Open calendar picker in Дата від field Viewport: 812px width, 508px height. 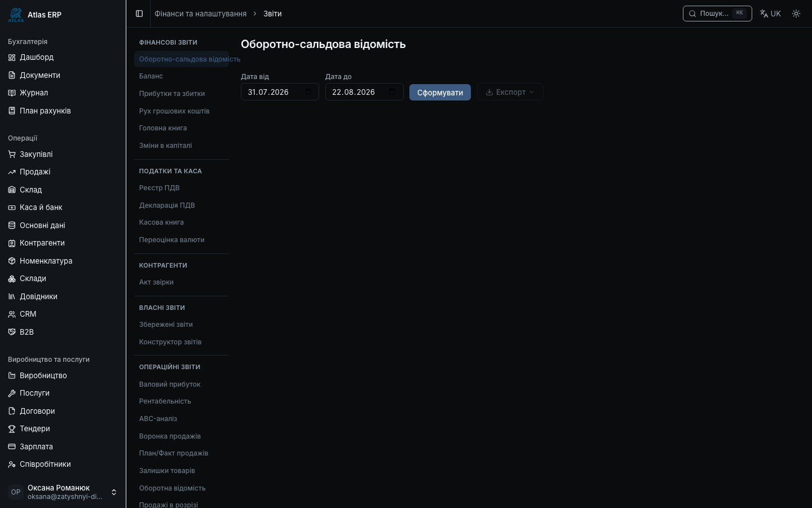coord(308,92)
